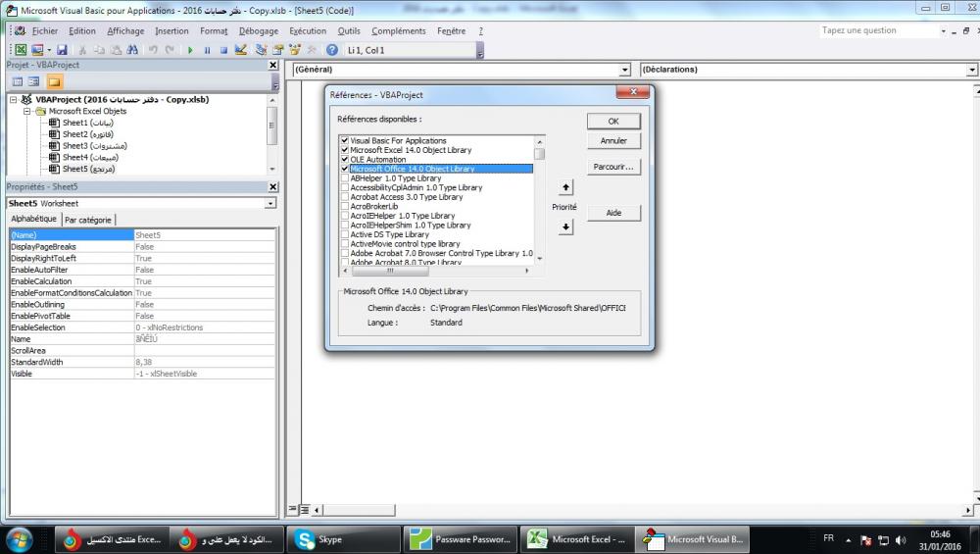Click View Code icon in Project panel

point(18,82)
